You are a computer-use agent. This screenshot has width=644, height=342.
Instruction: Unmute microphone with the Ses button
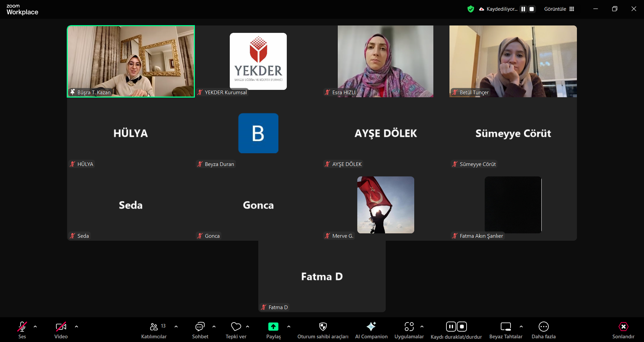(22, 330)
